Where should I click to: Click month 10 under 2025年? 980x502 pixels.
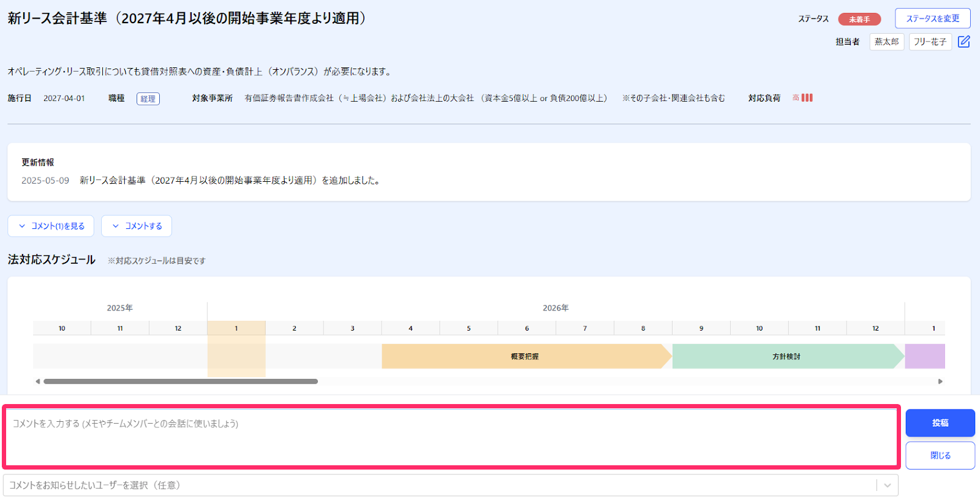click(62, 328)
